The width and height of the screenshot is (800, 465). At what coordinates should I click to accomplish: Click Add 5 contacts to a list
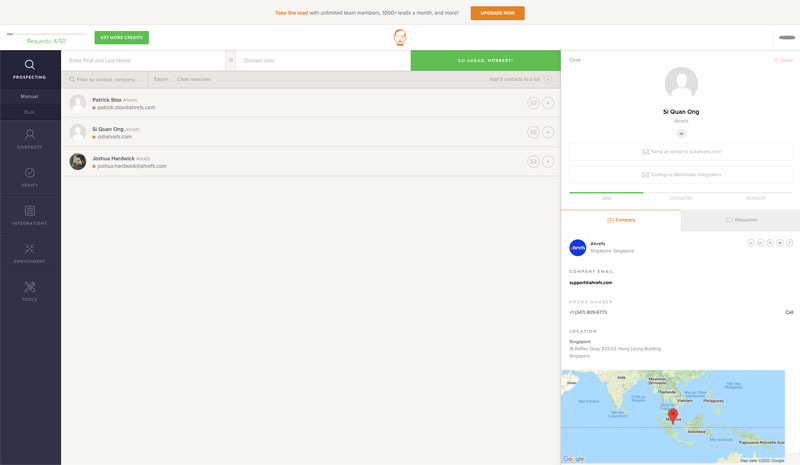(x=514, y=79)
